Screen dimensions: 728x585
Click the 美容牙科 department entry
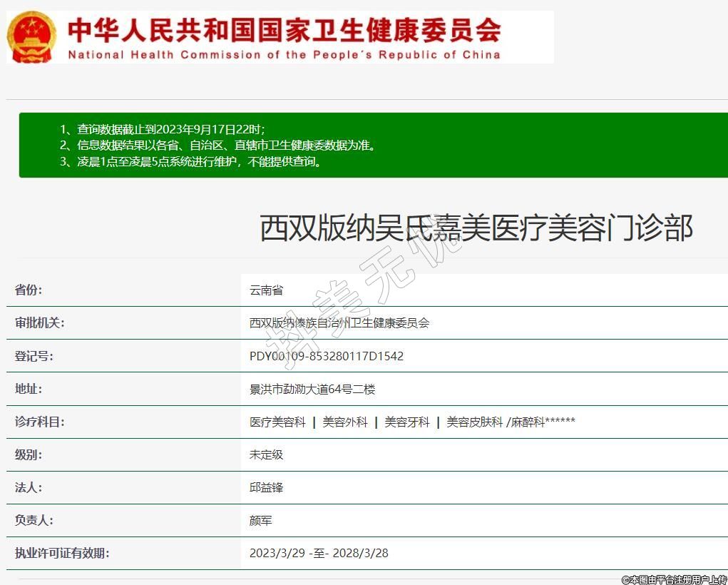coord(407,422)
